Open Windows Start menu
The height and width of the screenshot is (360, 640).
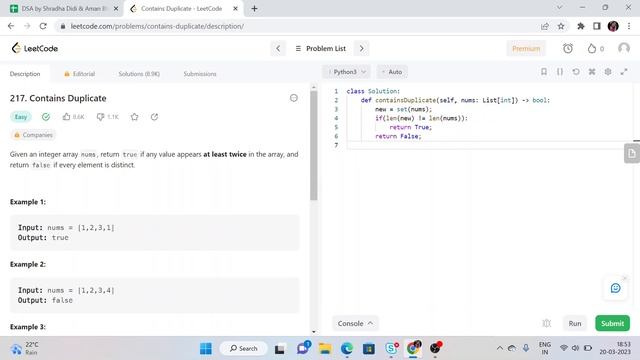coord(206,349)
